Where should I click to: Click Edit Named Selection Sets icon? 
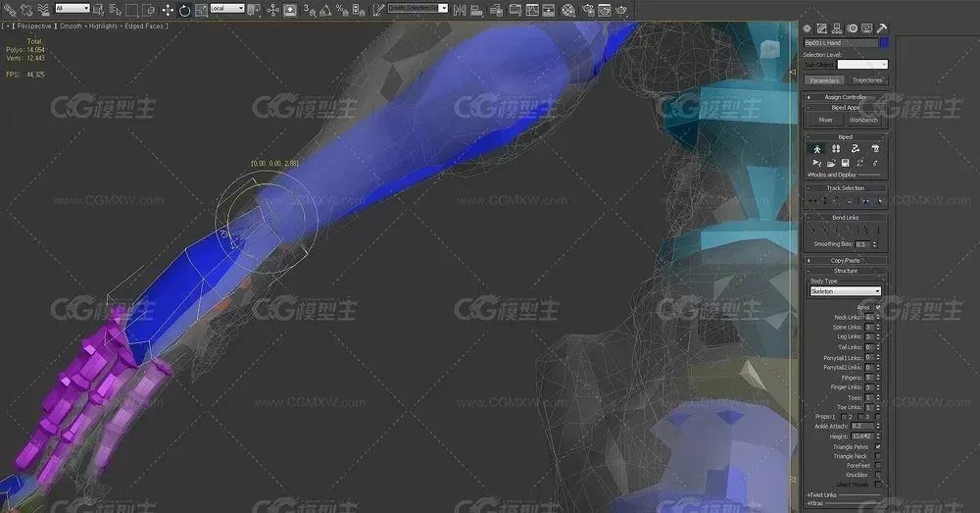coord(378,10)
